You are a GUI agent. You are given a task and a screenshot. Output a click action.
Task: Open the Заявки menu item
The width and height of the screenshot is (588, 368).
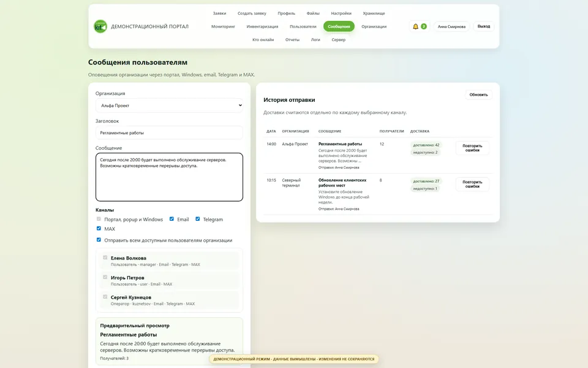(x=219, y=13)
